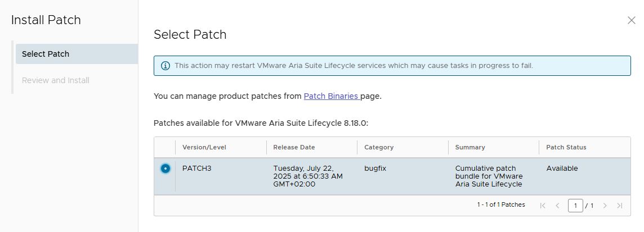Click the Cumulative patch bundle summary cell
This screenshot has width=644, height=232.
tap(489, 176)
